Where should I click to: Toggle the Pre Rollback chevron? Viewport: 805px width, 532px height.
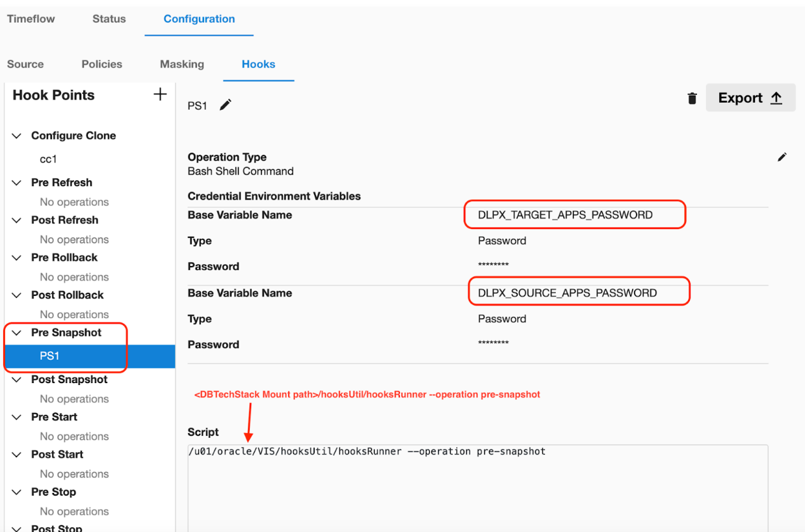pyautogui.click(x=17, y=258)
